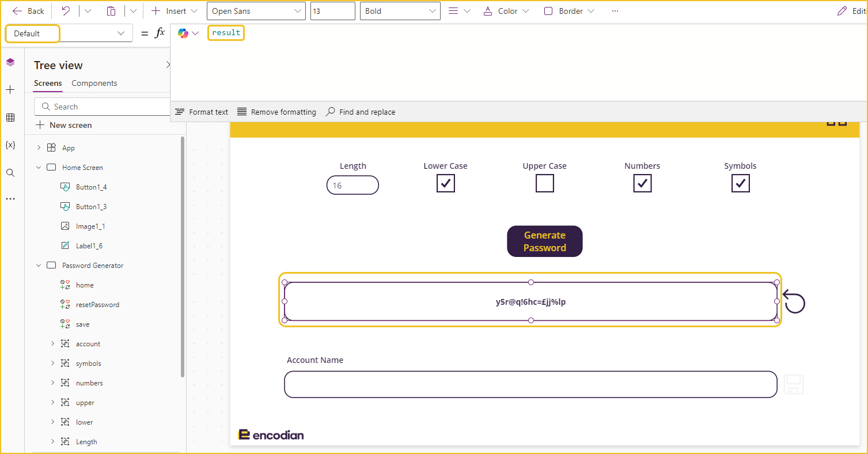The width and height of the screenshot is (868, 454).
Task: Click the reset password circular arrow icon
Action: pyautogui.click(x=794, y=302)
